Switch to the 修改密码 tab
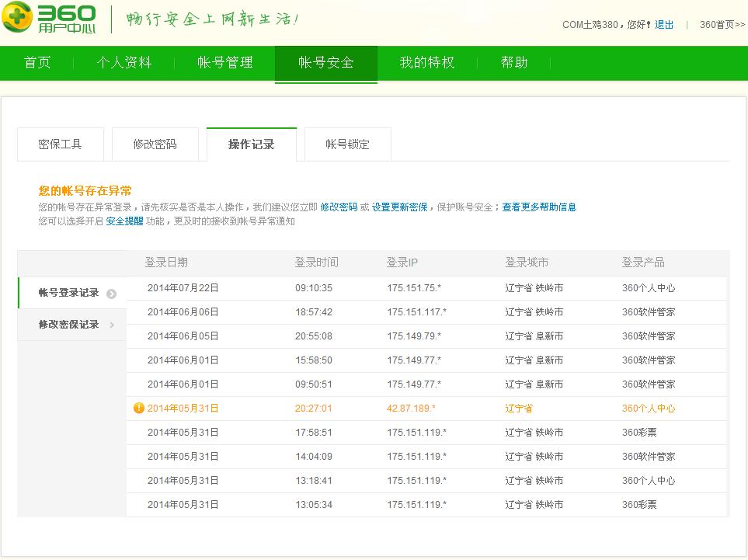Screen dimensions: 748x560 (x=155, y=144)
